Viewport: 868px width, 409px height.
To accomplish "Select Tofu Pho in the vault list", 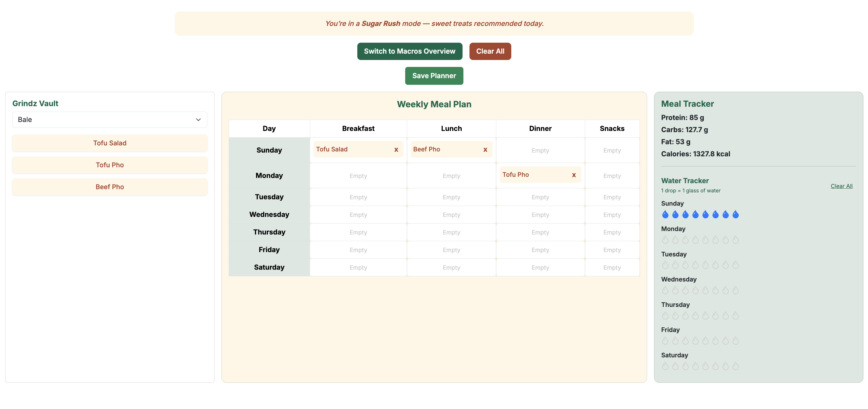I will tap(110, 165).
